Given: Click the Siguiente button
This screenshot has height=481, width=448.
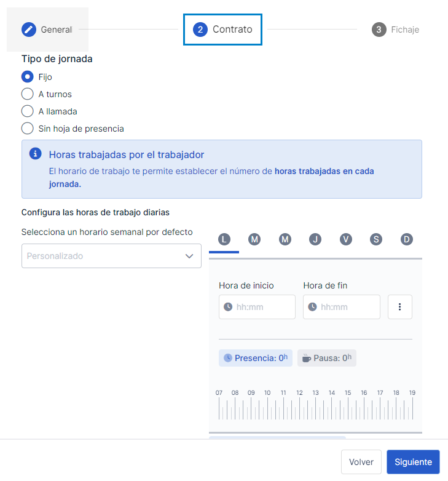Looking at the screenshot, I should click(x=413, y=462).
